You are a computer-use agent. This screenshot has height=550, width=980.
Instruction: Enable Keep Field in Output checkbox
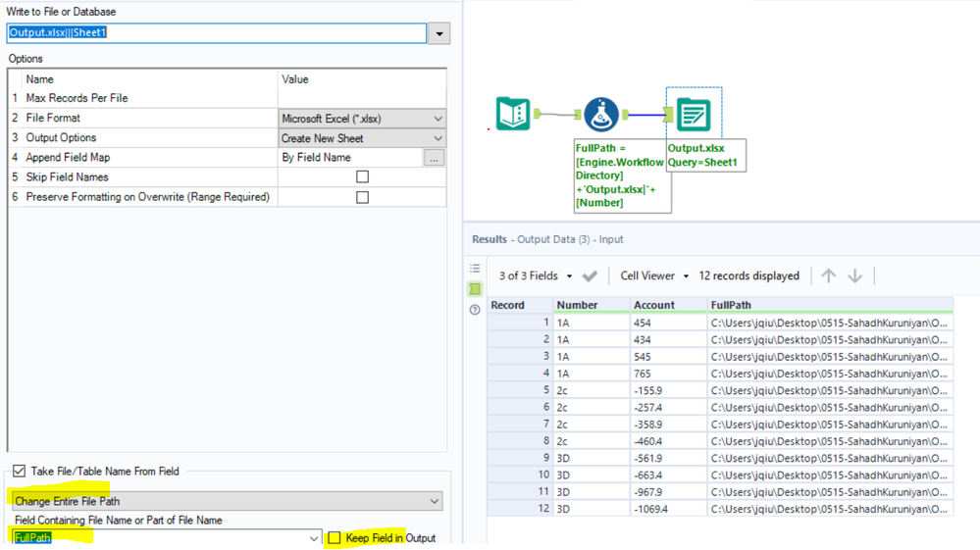pos(335,537)
